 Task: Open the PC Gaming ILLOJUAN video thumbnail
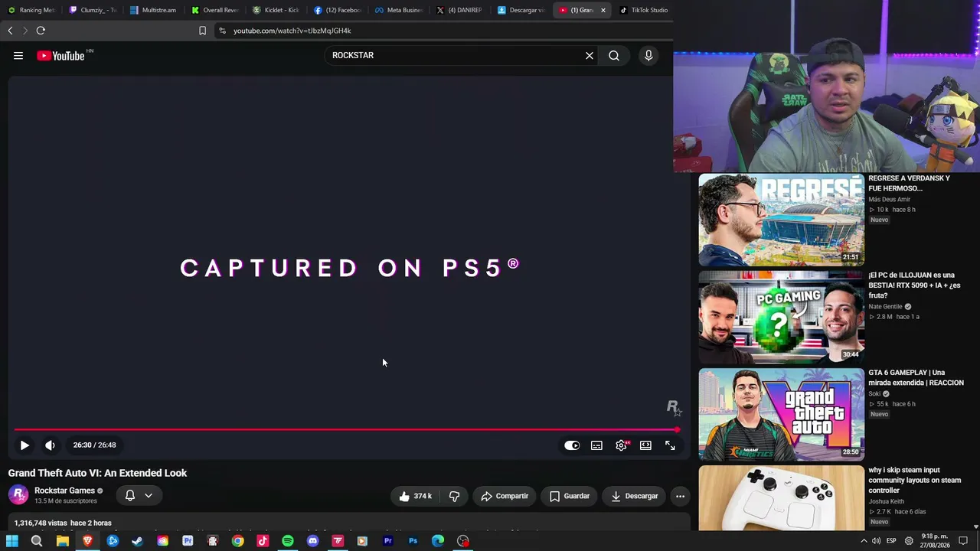781,317
